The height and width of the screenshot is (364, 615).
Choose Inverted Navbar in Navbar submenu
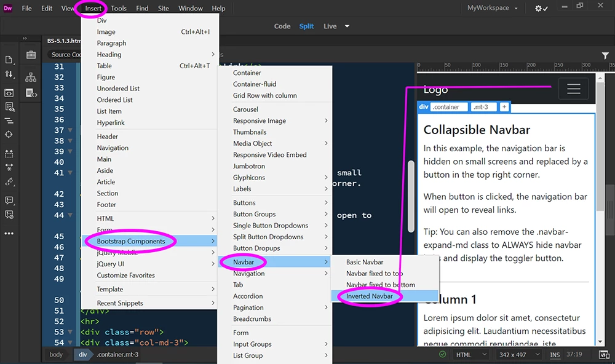pos(384,296)
